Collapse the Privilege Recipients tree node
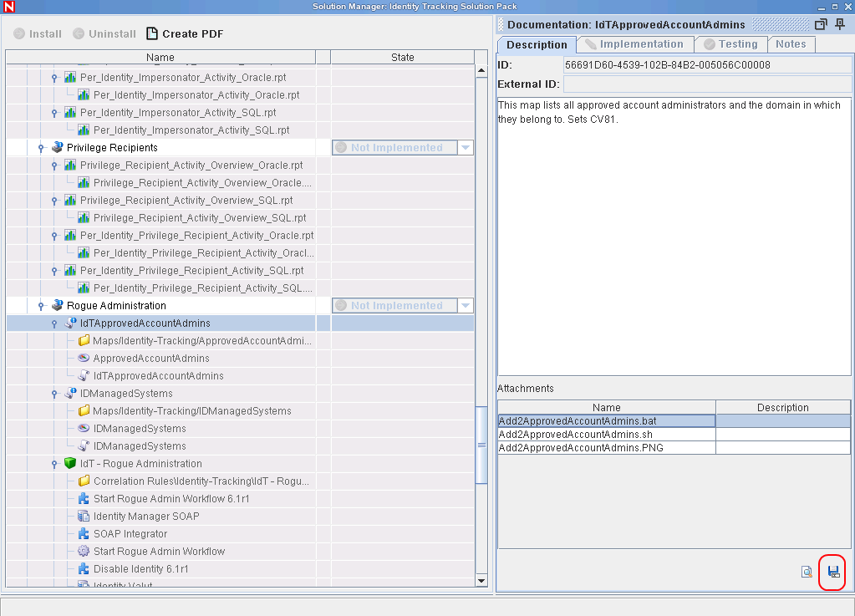Screen dimensions: 855x616 point(41,148)
